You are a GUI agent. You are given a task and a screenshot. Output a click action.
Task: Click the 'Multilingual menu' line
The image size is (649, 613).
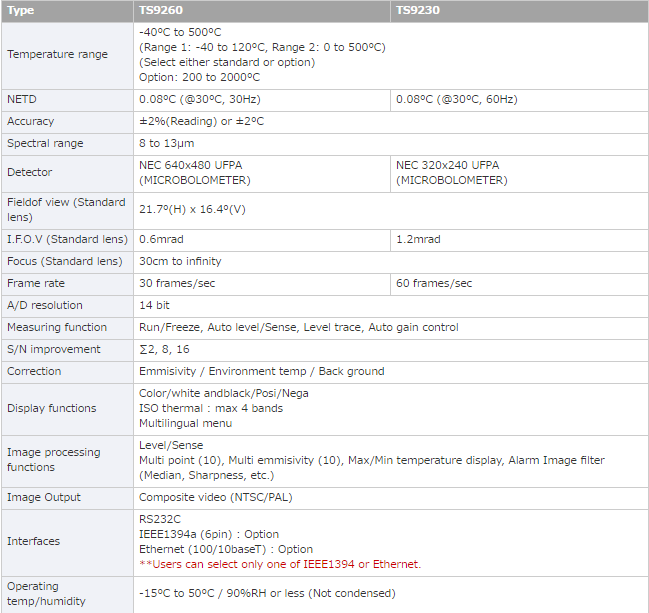[185, 423]
